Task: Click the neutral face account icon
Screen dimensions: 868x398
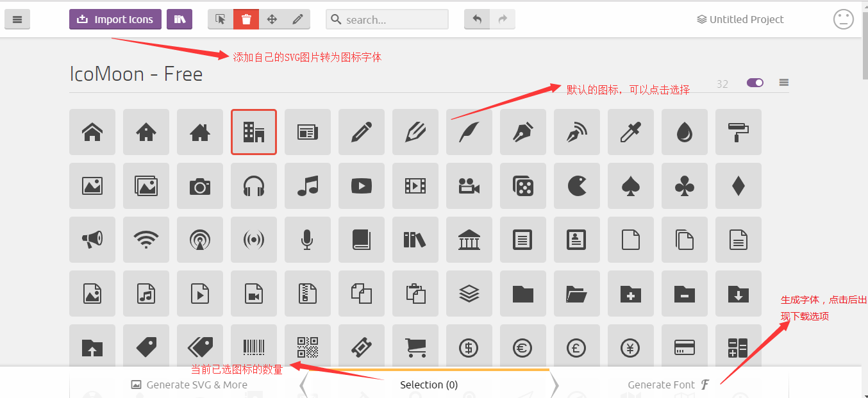Action: (x=844, y=19)
